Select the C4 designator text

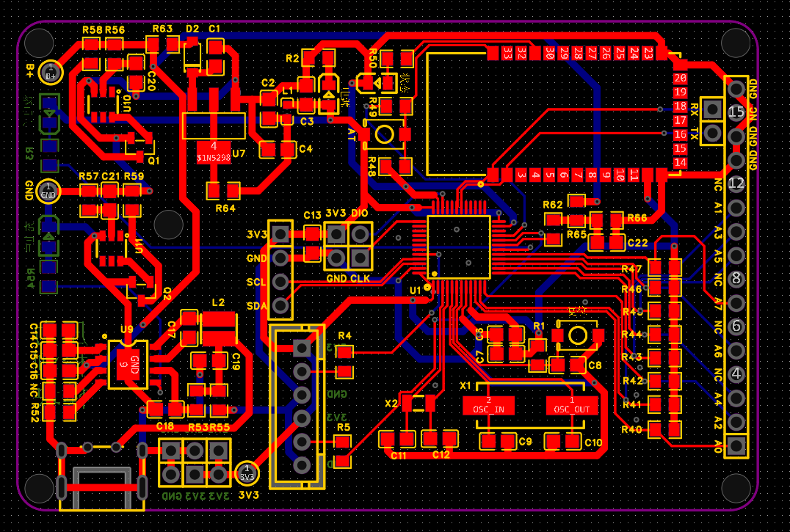tap(306, 149)
